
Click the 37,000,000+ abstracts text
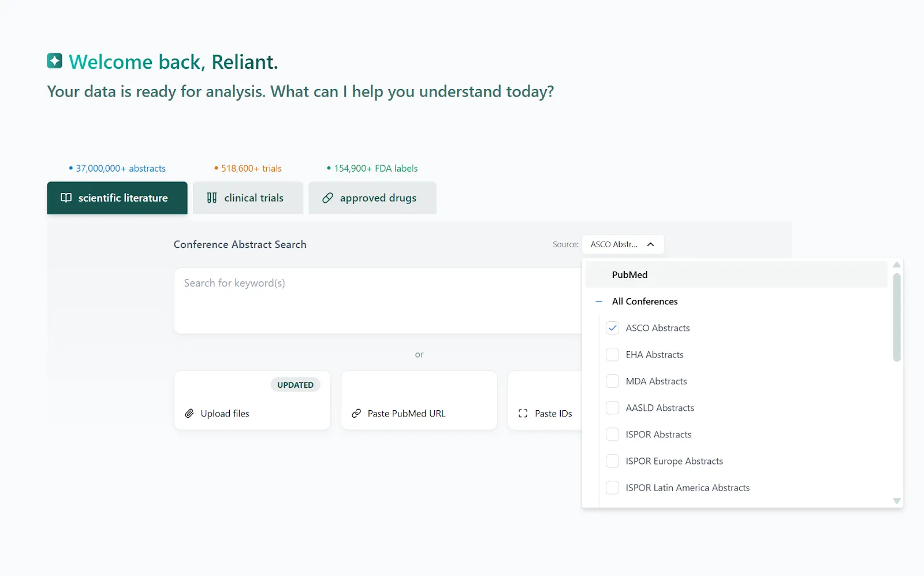[x=121, y=169]
